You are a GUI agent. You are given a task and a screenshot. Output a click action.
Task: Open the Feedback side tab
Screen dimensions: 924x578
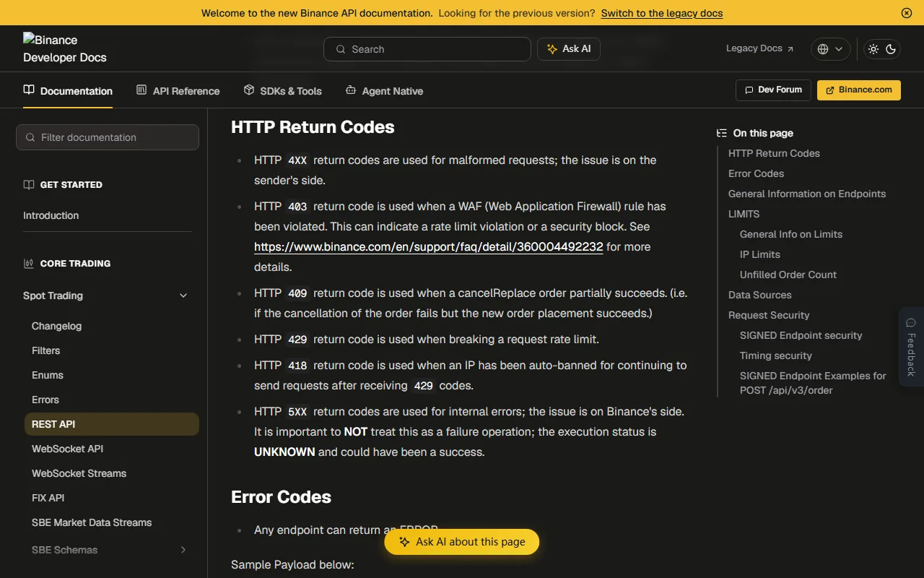click(x=911, y=347)
